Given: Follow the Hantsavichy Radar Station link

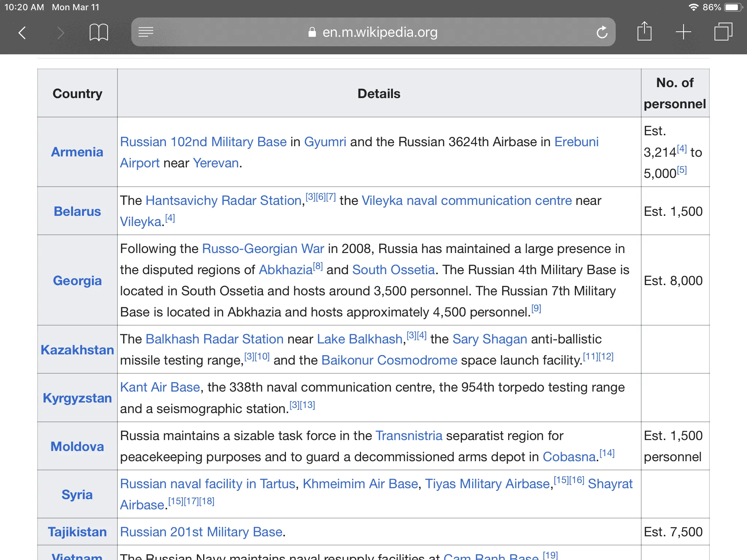Looking at the screenshot, I should click(x=223, y=201).
